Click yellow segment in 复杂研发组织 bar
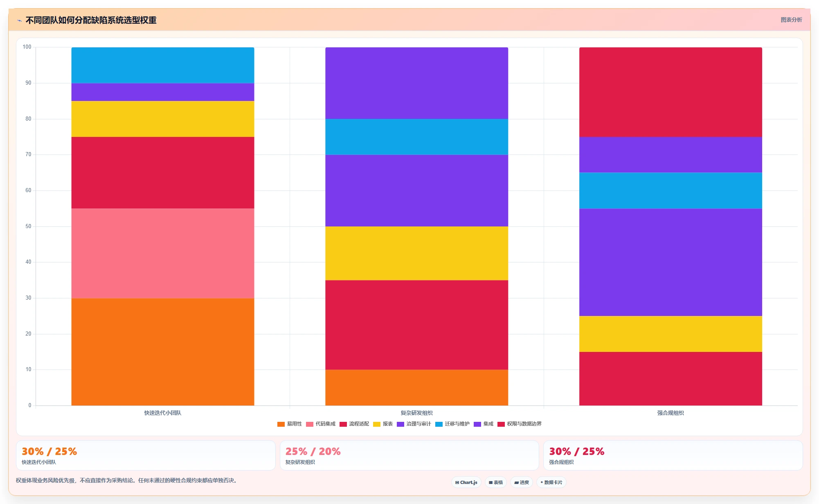This screenshot has height=504, width=819. point(417,253)
